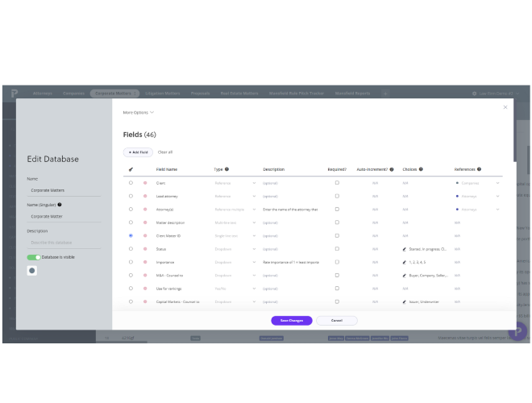The width and height of the screenshot is (532, 403).
Task: Select the Client Matter ID radio button
Action: (x=131, y=235)
